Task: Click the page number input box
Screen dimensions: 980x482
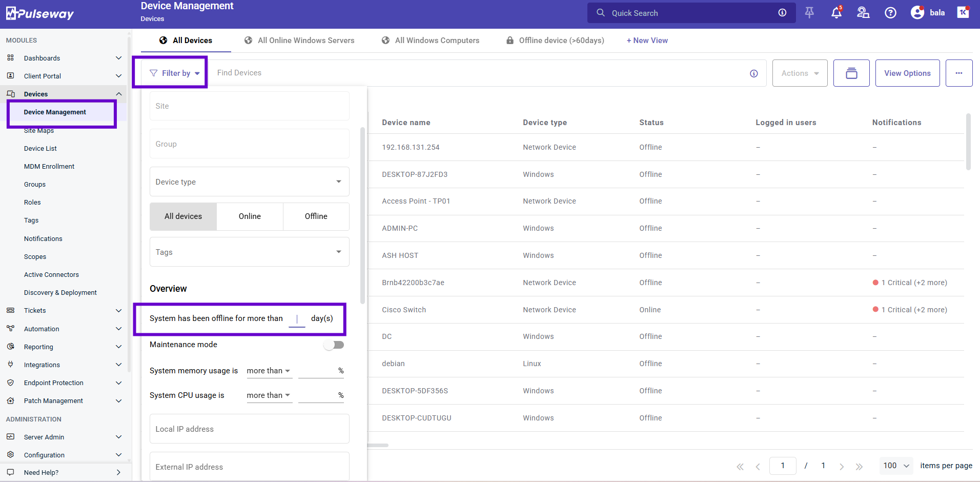Action: pyautogui.click(x=783, y=466)
